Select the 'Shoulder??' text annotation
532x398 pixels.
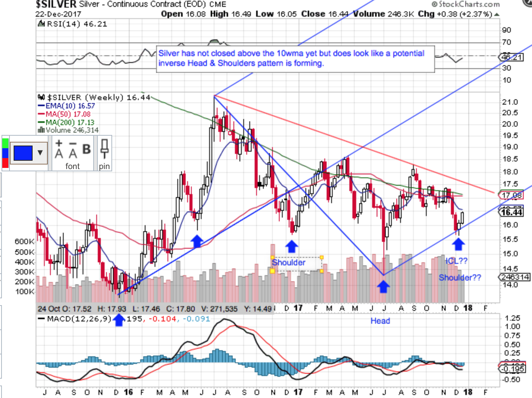pos(460,278)
